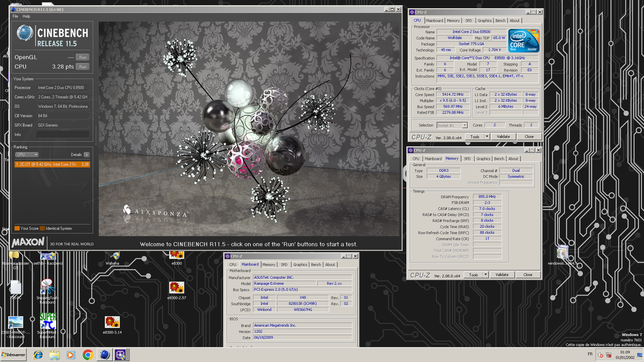Open Tools dropdown arrow in CPU-Z CPU window
This screenshot has height=362, width=644.
coord(487,136)
